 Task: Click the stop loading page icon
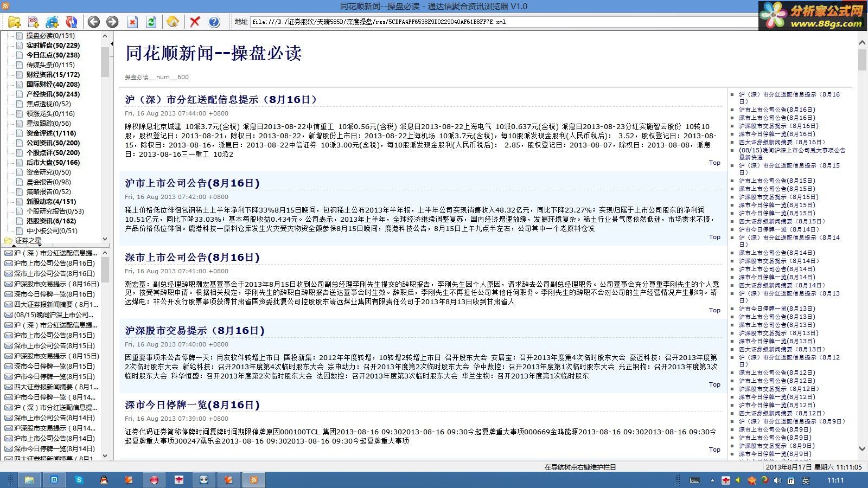pos(132,22)
